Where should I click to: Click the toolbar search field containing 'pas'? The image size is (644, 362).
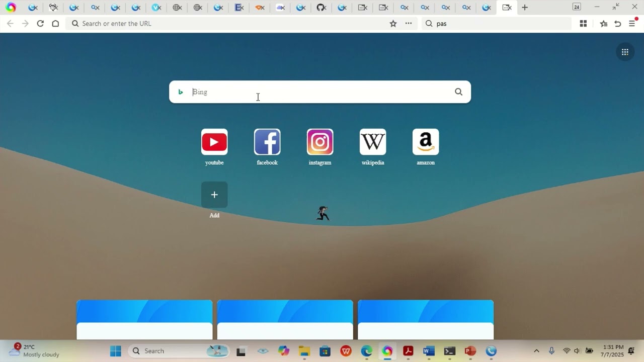[496, 24]
